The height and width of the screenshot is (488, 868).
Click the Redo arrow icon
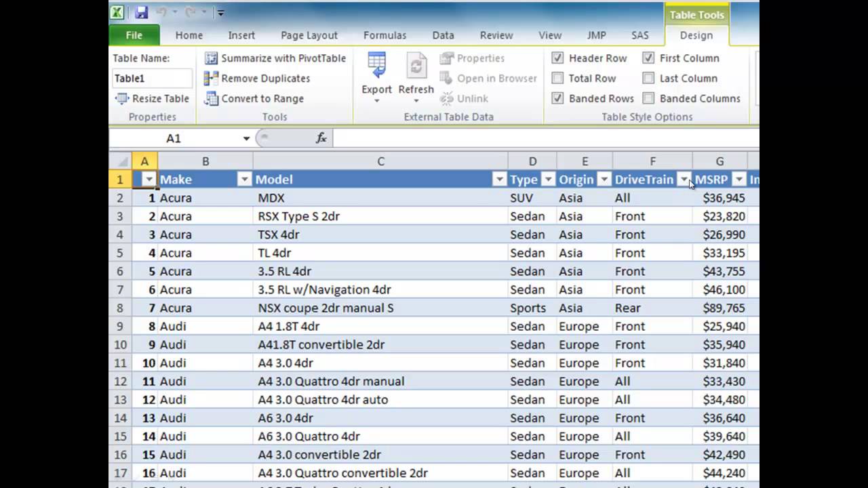pyautogui.click(x=191, y=12)
